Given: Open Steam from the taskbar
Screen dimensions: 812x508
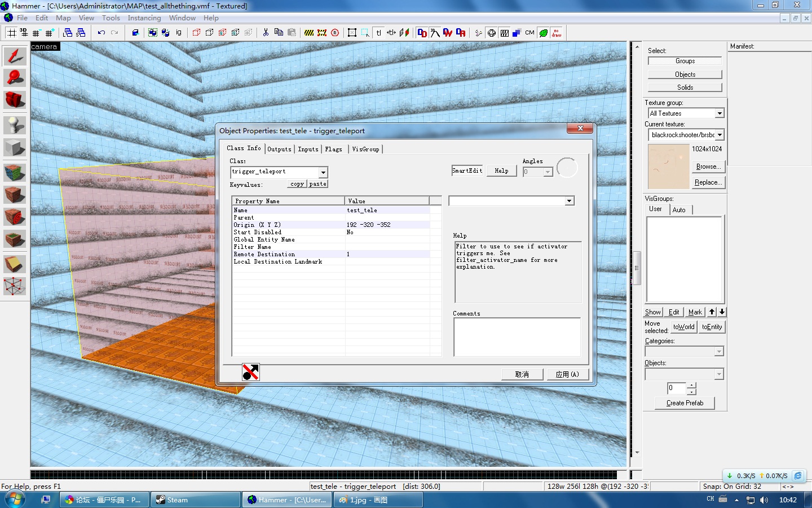Looking at the screenshot, I should coord(196,500).
